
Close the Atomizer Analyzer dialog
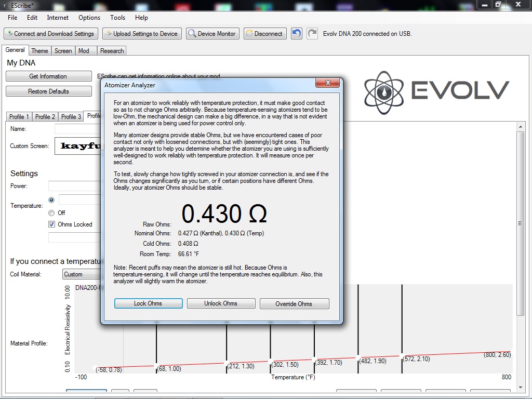coord(327,83)
